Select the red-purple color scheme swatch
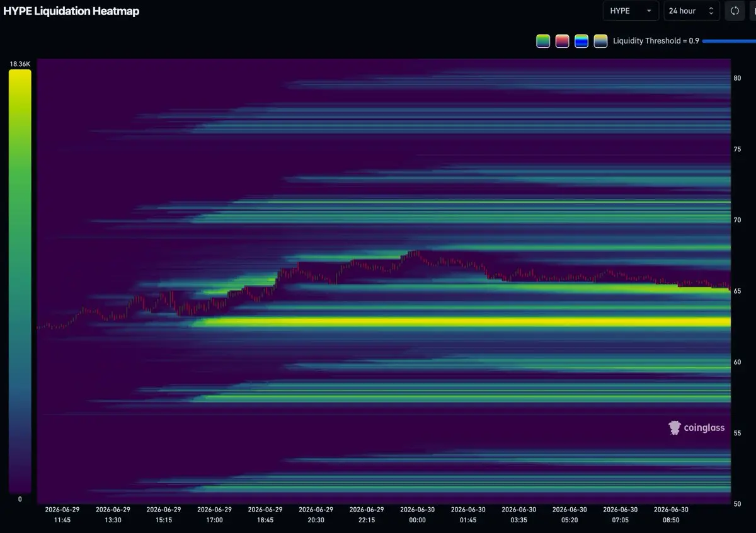Image resolution: width=756 pixels, height=533 pixels. pyautogui.click(x=562, y=41)
